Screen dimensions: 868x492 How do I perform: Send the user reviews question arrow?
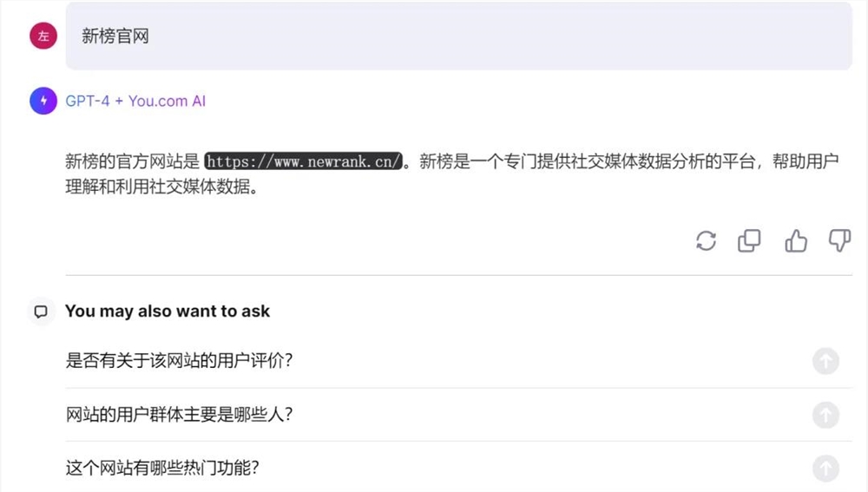coord(825,361)
